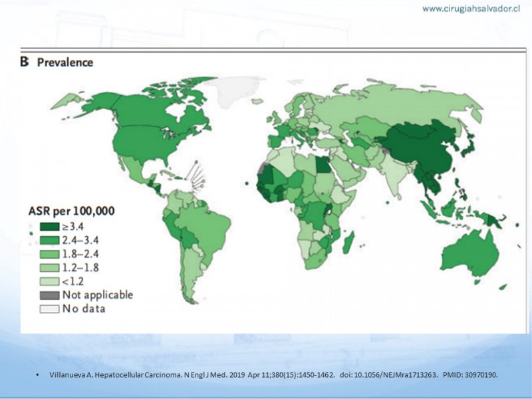Click India on the world map
Image resolution: width=532 pixels, height=399 pixels.
pyautogui.click(x=394, y=176)
